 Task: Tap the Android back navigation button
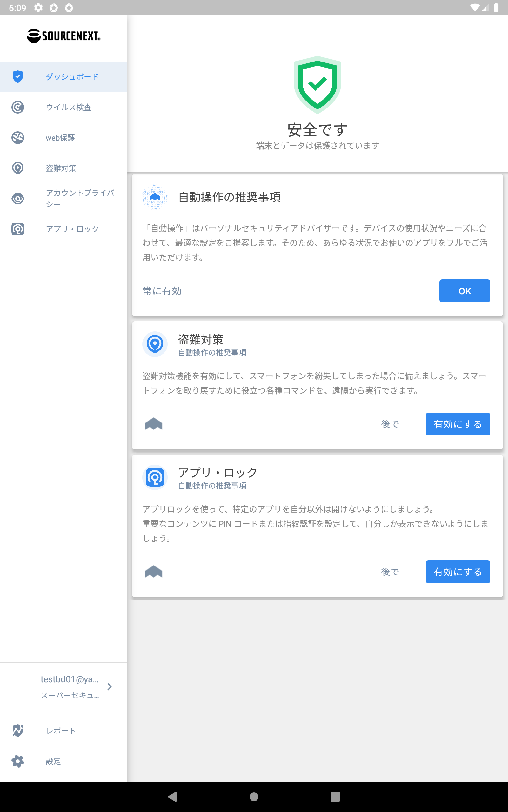(x=172, y=796)
